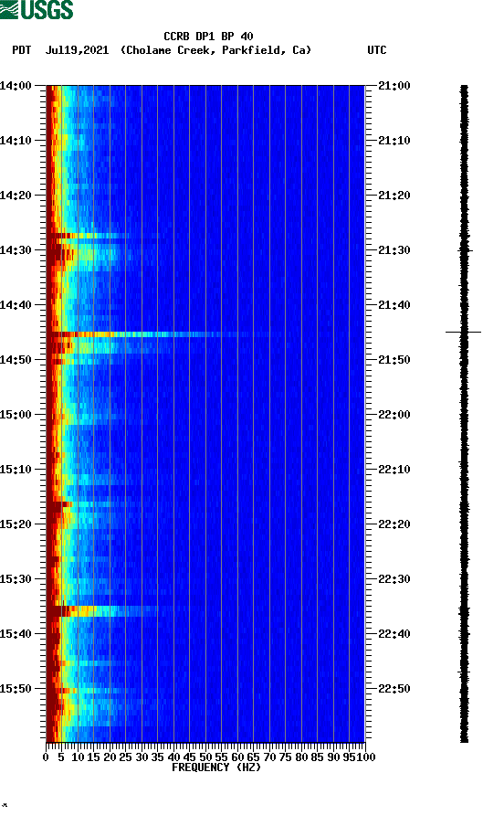Screen dimensions: 504x815
Task: Click '(Cholame Creek, Parkfield, Ca)' location text
Action: click(x=215, y=50)
